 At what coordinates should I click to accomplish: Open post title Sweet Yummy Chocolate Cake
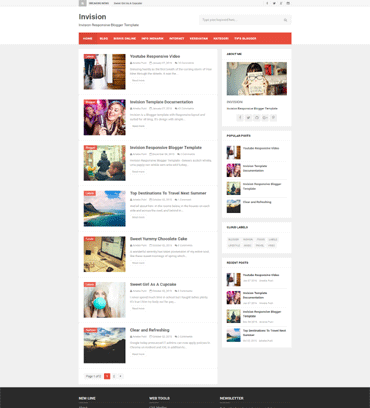pyautogui.click(x=158, y=239)
